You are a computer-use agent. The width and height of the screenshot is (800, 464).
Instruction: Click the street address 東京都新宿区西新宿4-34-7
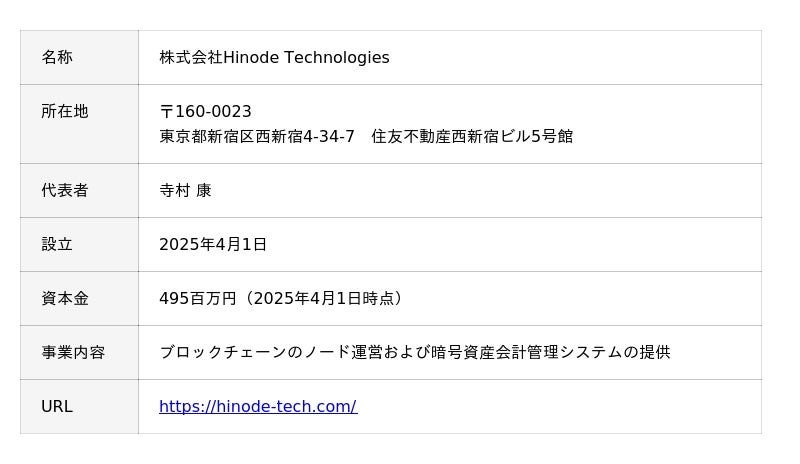257,136
